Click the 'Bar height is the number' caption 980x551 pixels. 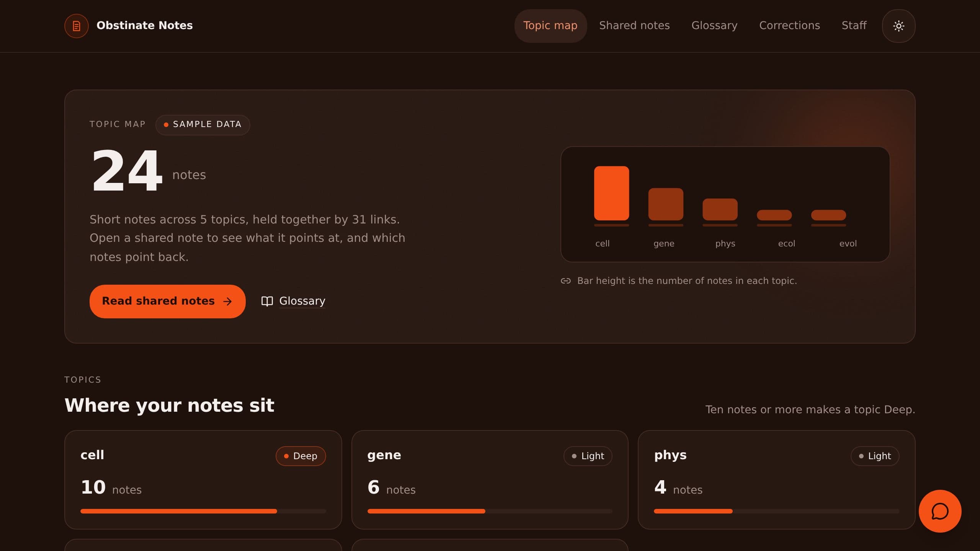coord(687,281)
